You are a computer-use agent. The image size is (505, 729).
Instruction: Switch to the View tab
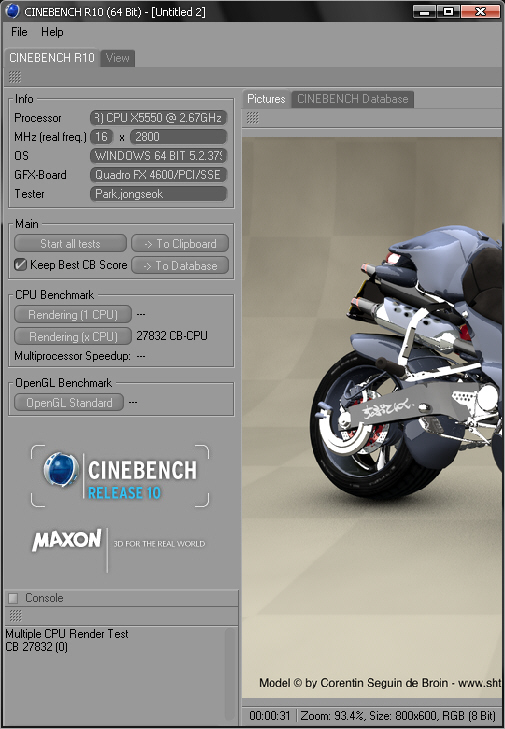(x=118, y=58)
